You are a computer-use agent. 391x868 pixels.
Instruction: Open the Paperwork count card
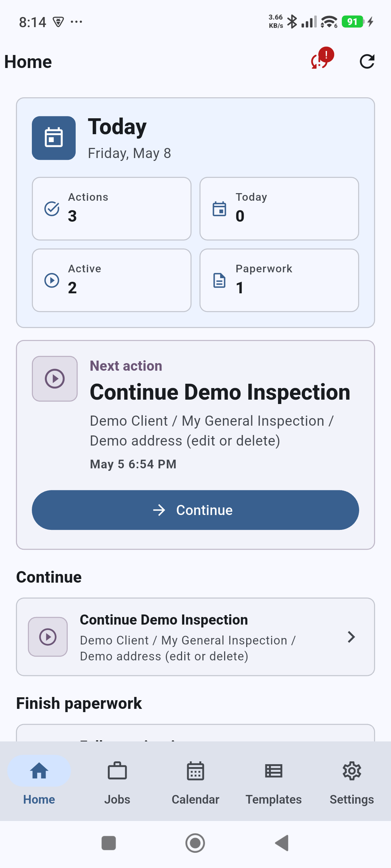click(x=279, y=280)
